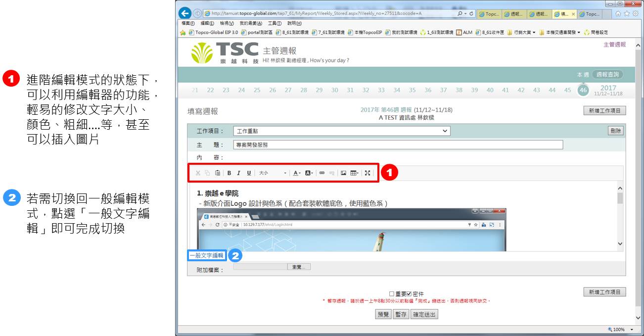Maximize the editor with the fullscreen icon
Screen dimensions: 644x336
367,173
